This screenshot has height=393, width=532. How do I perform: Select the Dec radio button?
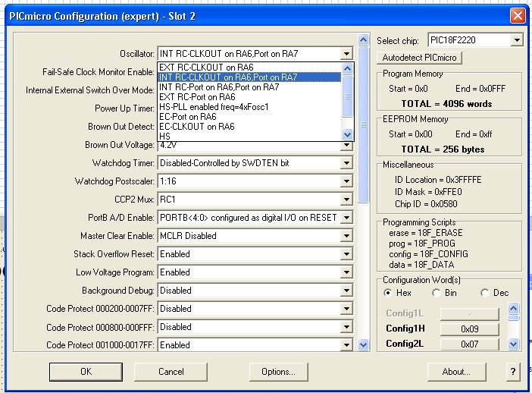tap(484, 293)
